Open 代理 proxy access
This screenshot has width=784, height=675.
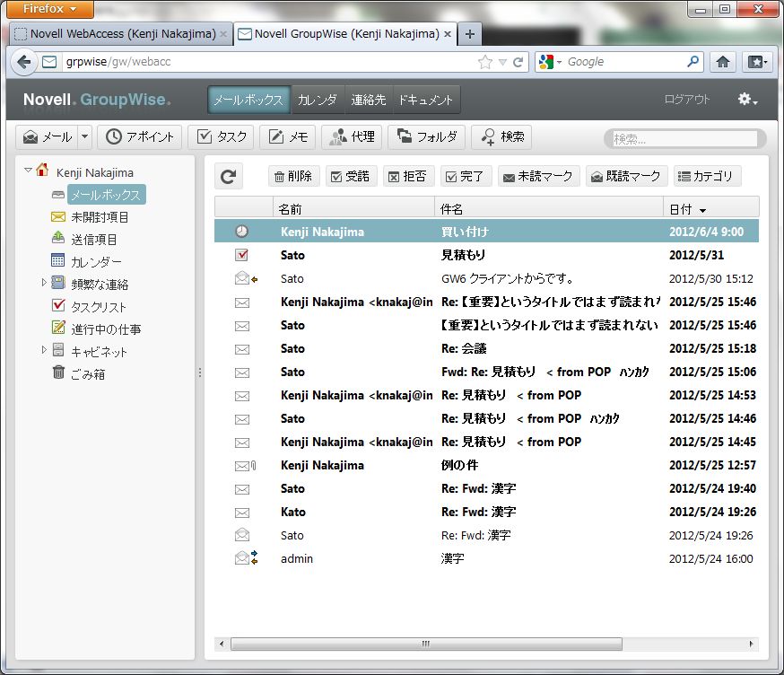point(352,136)
